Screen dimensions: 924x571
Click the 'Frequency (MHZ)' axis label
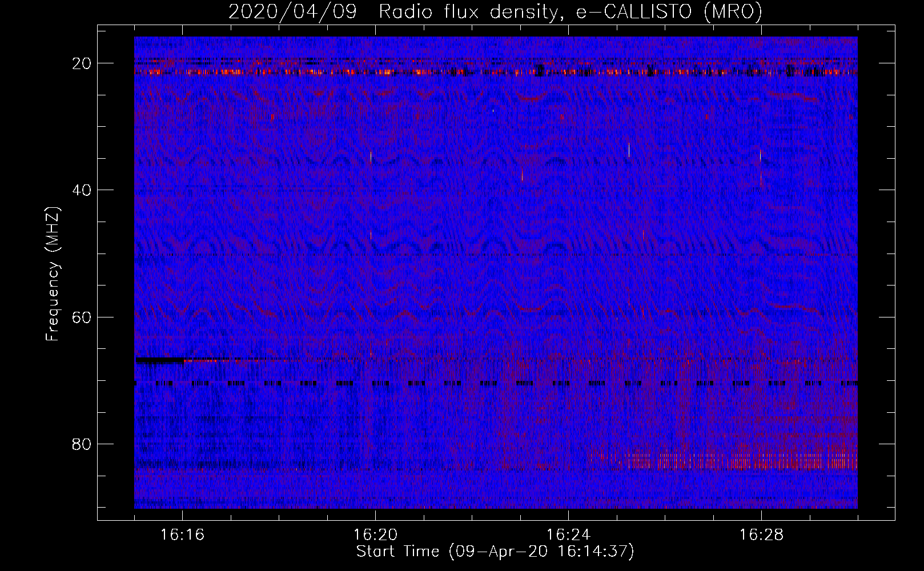click(x=53, y=274)
